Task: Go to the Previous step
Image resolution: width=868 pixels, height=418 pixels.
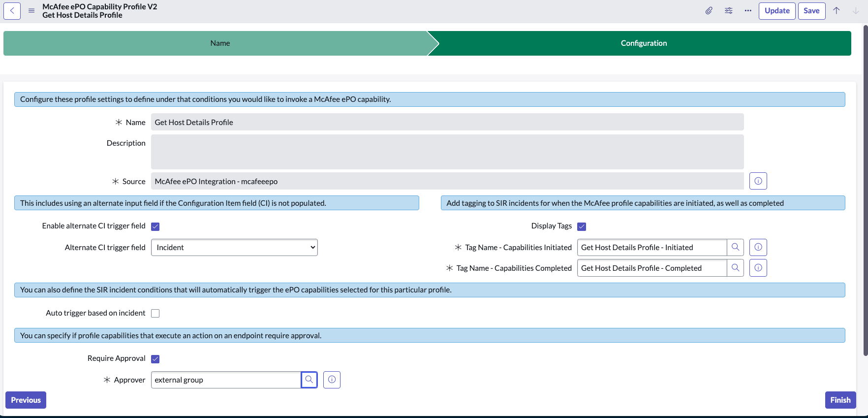Action: (26, 400)
